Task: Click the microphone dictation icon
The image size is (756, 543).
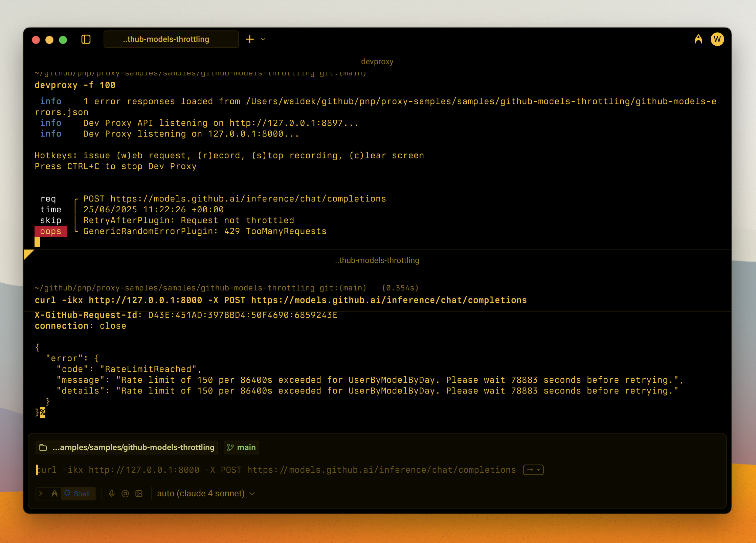Action: (112, 494)
